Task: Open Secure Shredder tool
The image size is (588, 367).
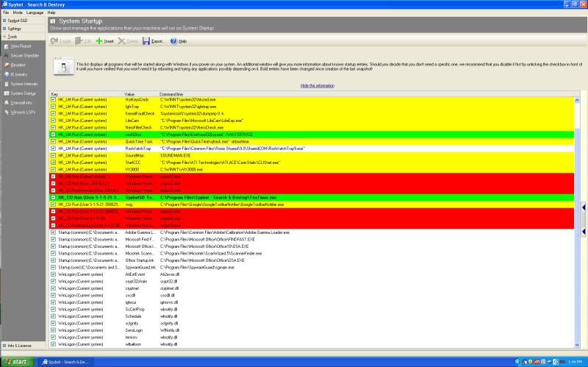Action: click(x=24, y=56)
